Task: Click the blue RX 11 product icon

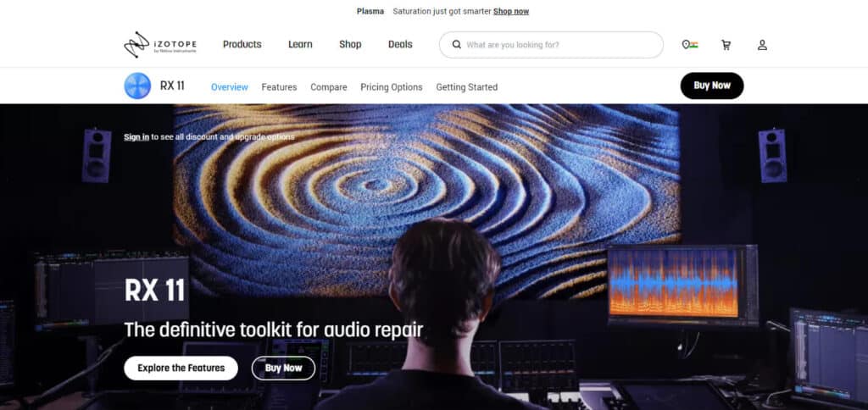Action: coord(137,86)
